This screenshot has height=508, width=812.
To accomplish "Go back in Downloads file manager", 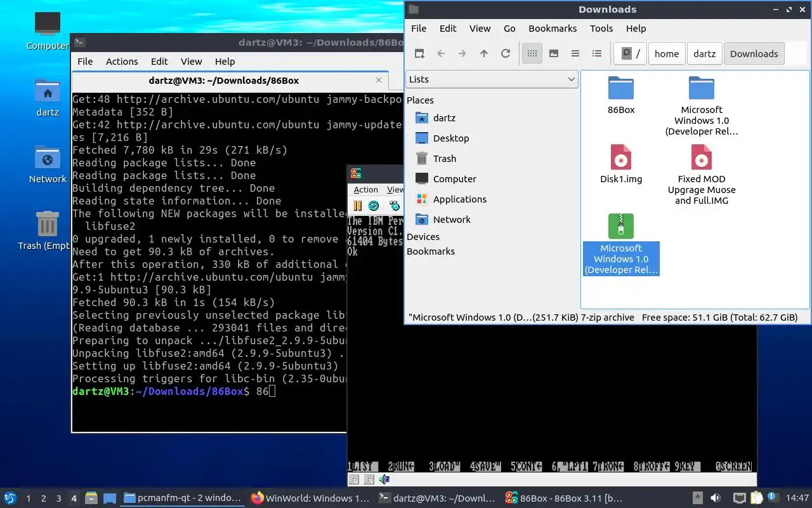I will [441, 53].
